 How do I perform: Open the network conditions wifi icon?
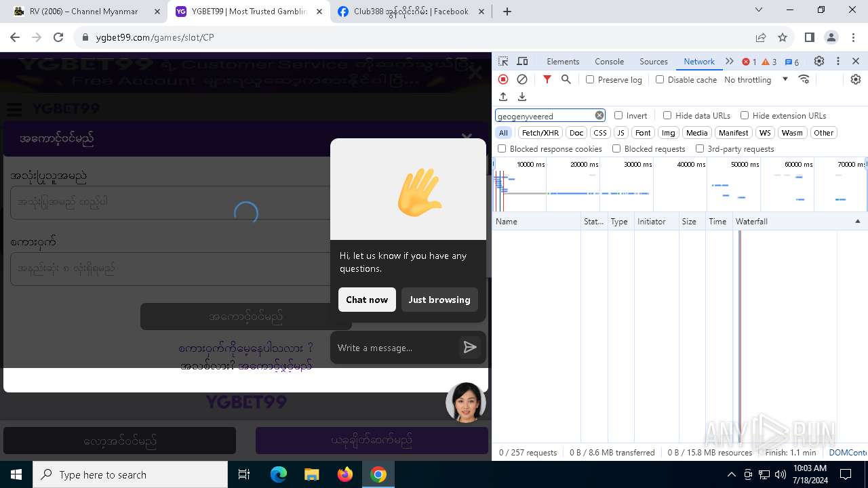pos(804,79)
